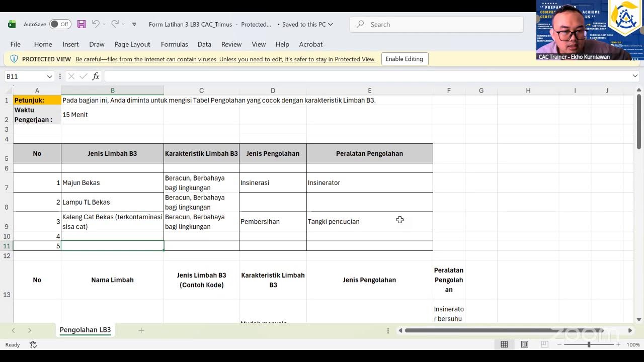Switch to the Review tab
This screenshot has width=644, height=362.
click(x=231, y=44)
